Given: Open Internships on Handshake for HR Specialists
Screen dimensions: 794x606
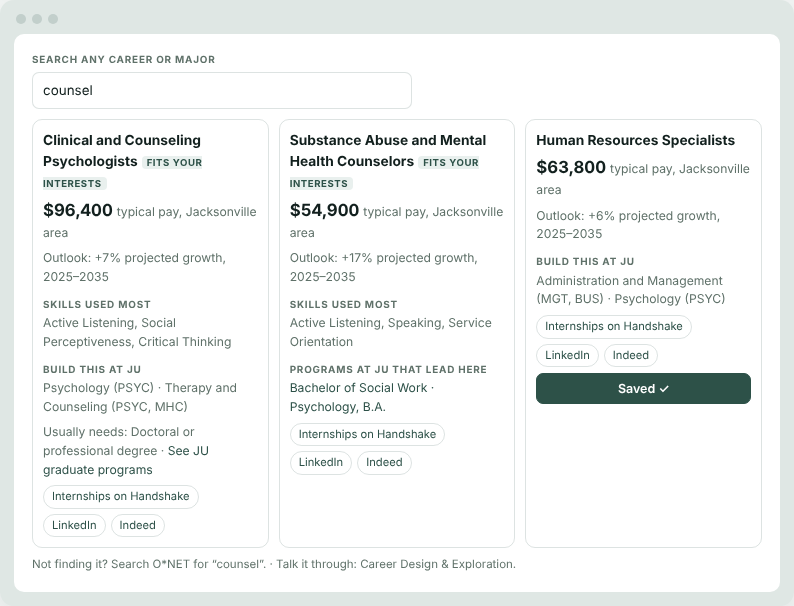Looking at the screenshot, I should click(614, 326).
